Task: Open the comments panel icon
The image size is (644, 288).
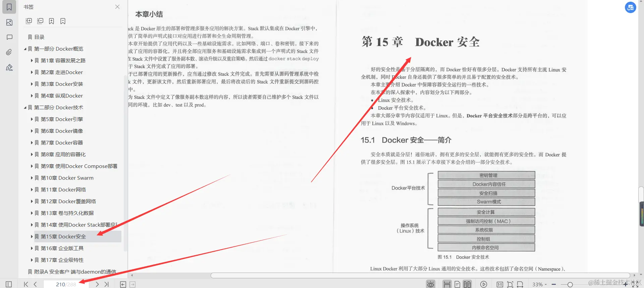Action: click(x=9, y=37)
